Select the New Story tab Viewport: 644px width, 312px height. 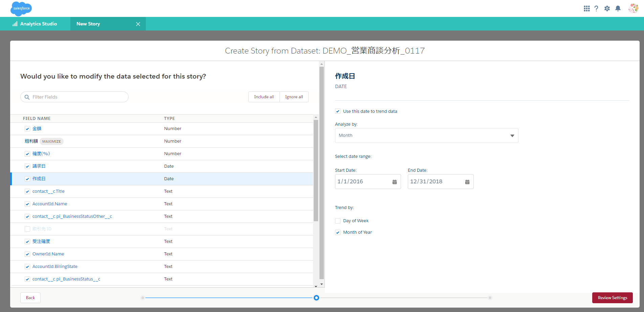[x=88, y=24]
